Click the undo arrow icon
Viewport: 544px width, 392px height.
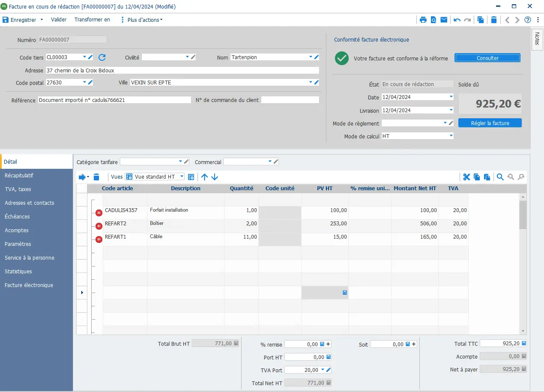tap(457, 20)
